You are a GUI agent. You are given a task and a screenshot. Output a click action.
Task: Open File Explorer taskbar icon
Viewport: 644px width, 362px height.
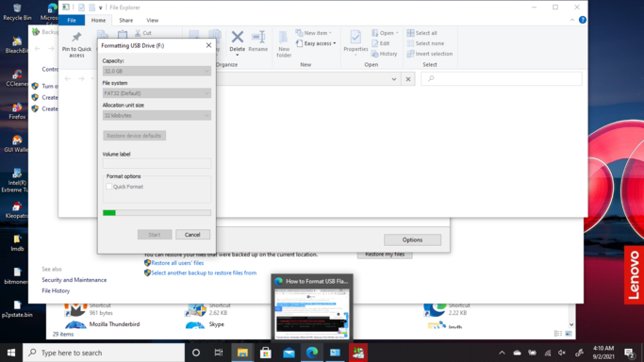pos(242,353)
